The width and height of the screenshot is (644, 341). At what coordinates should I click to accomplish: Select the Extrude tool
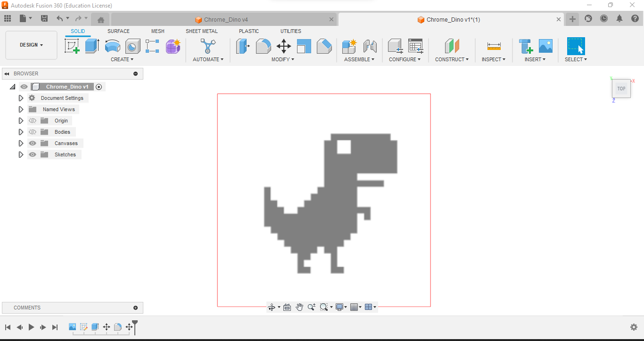92,46
